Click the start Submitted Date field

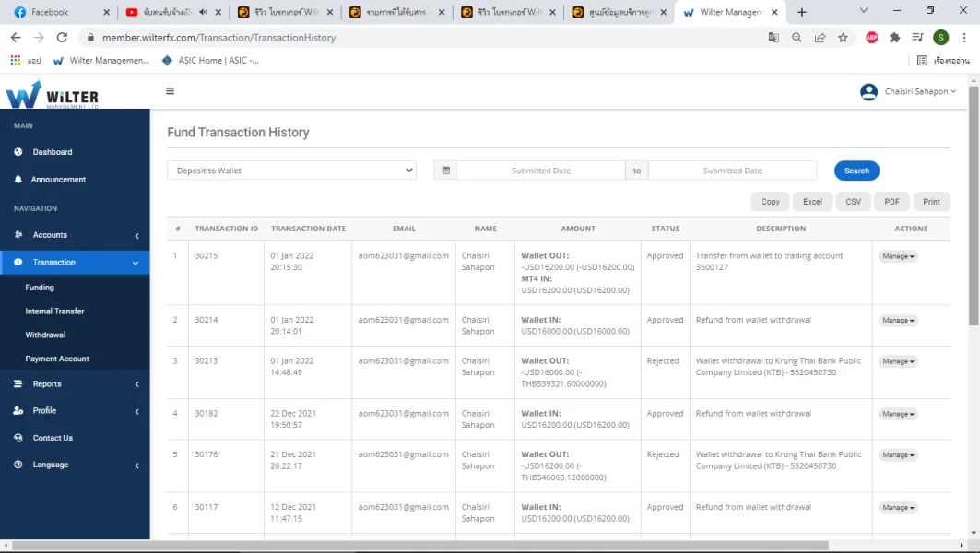tap(541, 171)
